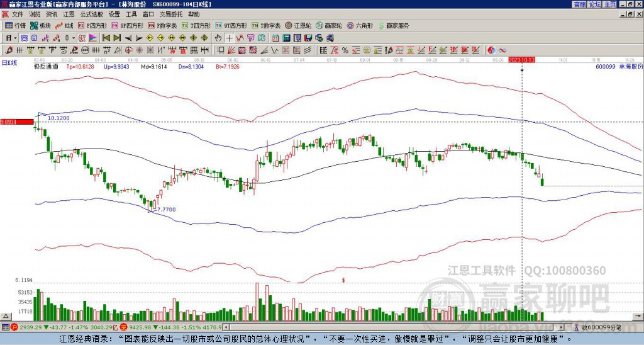Viewport: 644px width, 345px height.
Task: Open the 江恩轮 Gann wheel
Action: click(x=298, y=25)
